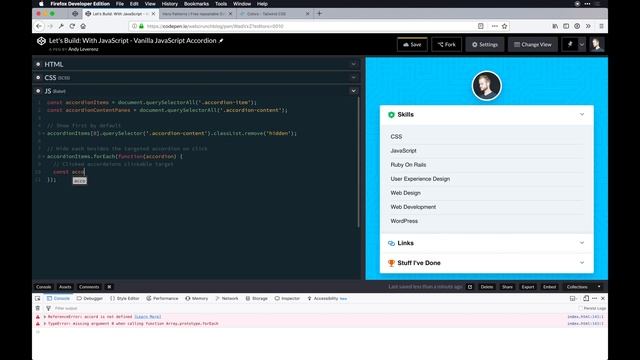Viewport: 640px width, 360px height.
Task: Edit pen title with pencil icon
Action: tap(221, 40)
